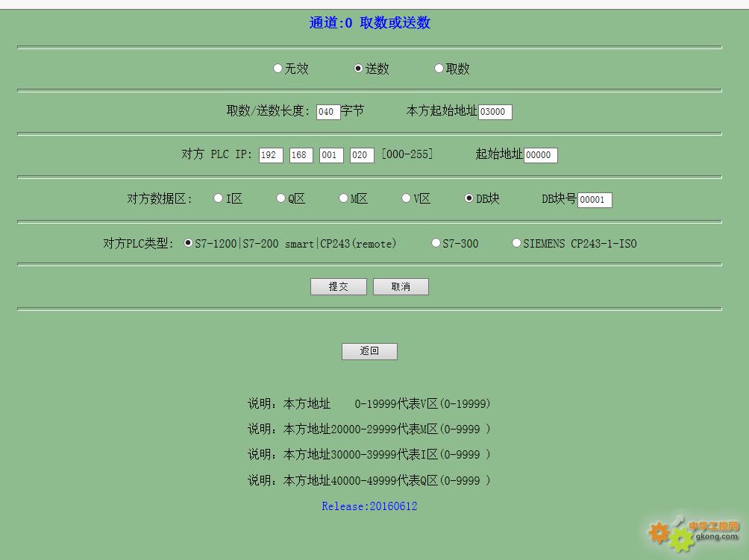Choose Q区 as the remote data area
749x560 pixels.
(281, 198)
